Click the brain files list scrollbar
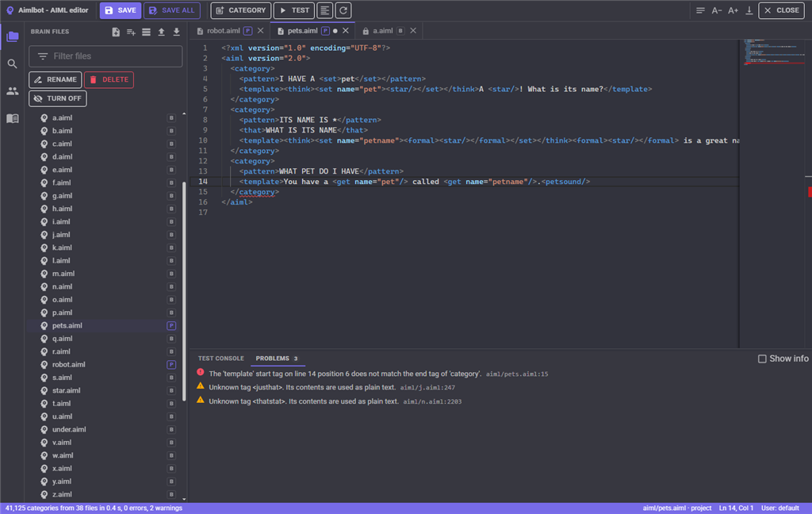 (x=184, y=290)
